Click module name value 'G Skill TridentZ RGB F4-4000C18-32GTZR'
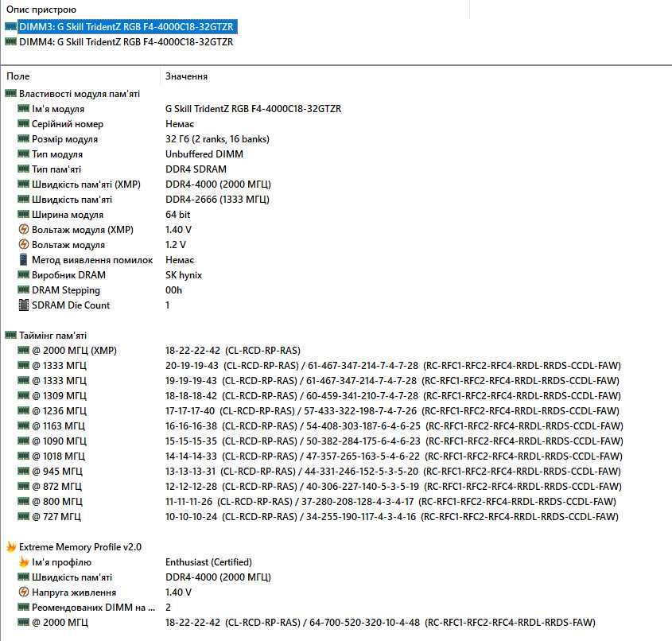This screenshot has width=672, height=641. 253,109
